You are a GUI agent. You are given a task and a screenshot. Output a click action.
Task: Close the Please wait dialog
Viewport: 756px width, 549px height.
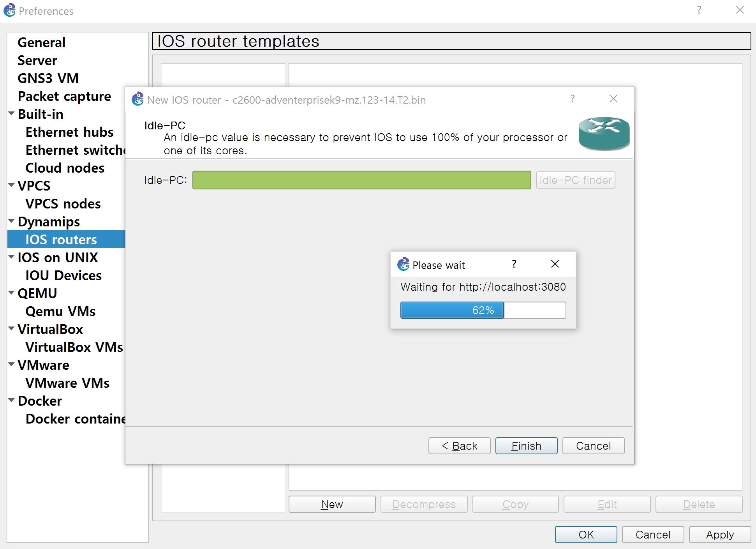coord(555,264)
